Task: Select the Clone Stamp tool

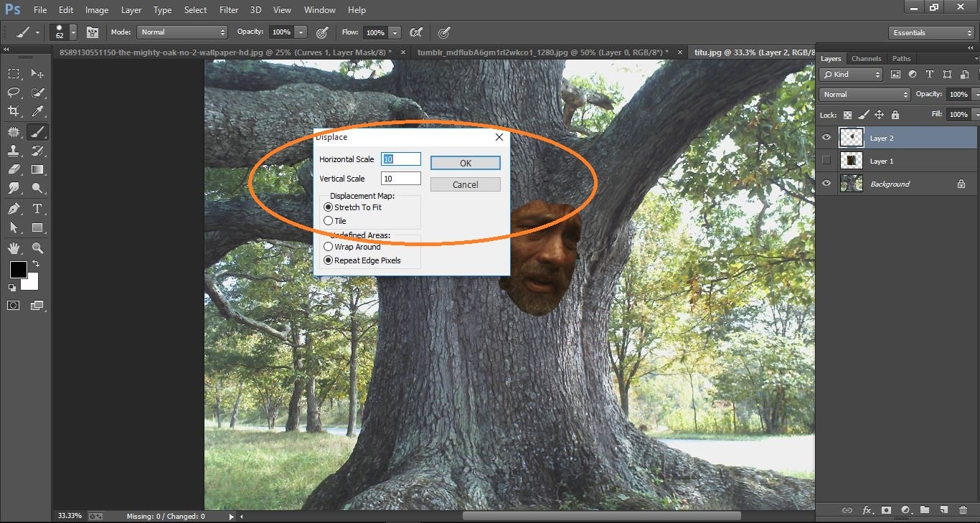Action: [x=13, y=151]
